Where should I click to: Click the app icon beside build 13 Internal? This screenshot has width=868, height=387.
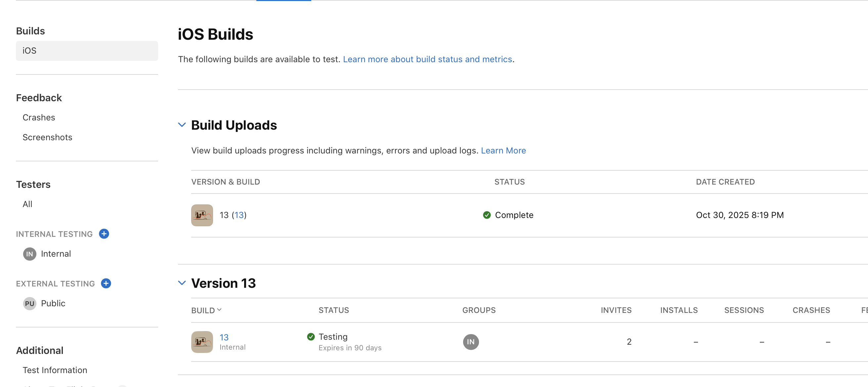(x=202, y=342)
